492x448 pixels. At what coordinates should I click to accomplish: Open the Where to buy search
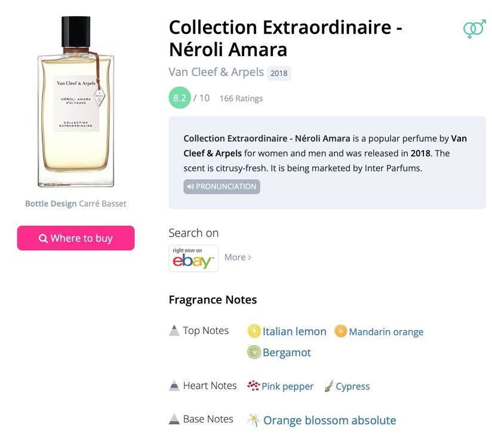76,238
